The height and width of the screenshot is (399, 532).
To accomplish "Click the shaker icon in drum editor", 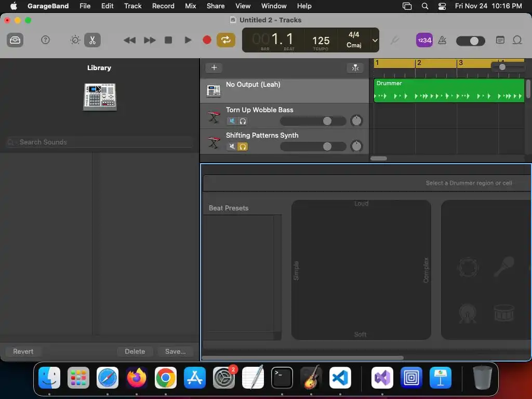I will click(504, 266).
